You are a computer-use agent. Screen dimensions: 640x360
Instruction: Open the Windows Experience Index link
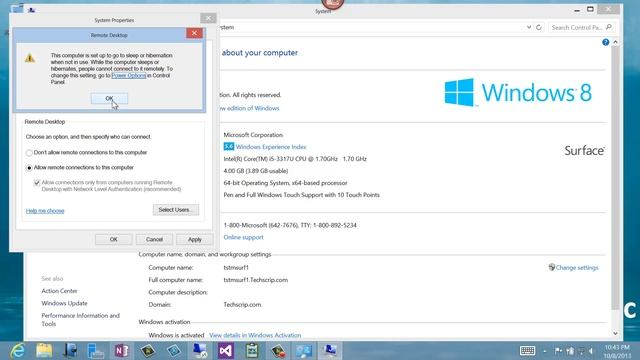271,147
